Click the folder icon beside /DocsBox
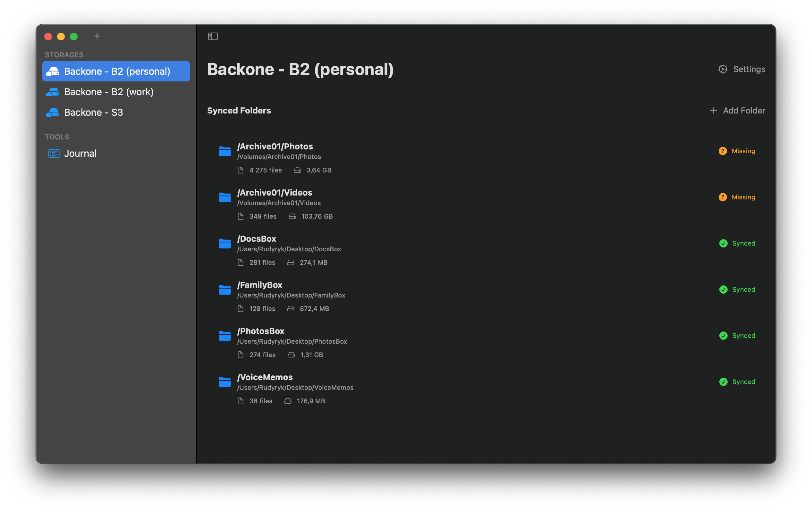 tap(224, 244)
